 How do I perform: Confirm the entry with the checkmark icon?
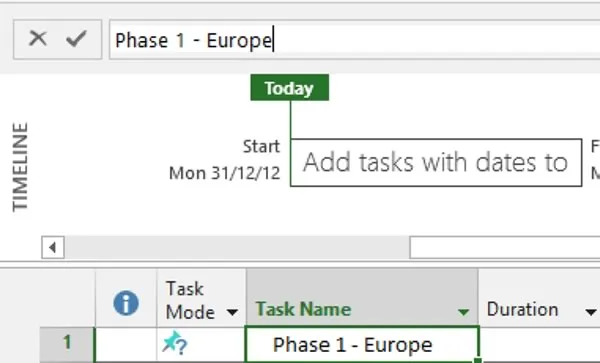76,39
